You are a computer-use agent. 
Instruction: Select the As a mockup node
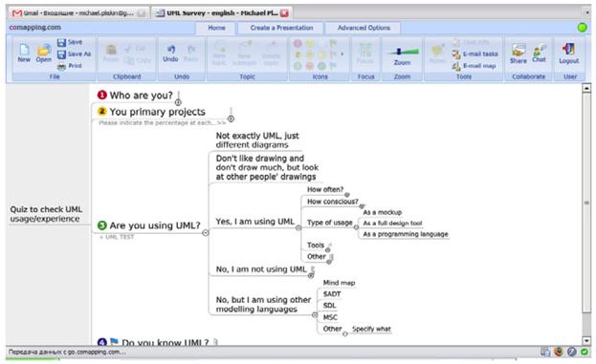(382, 212)
